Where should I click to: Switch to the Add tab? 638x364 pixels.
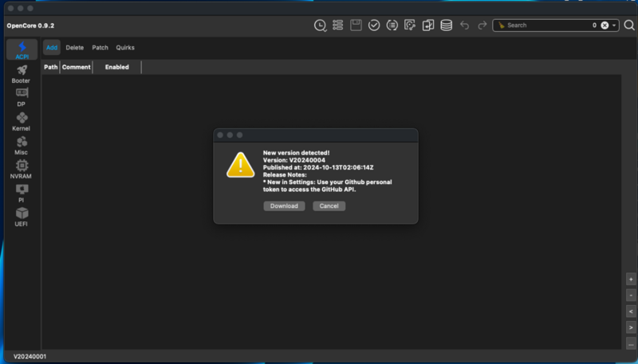52,48
